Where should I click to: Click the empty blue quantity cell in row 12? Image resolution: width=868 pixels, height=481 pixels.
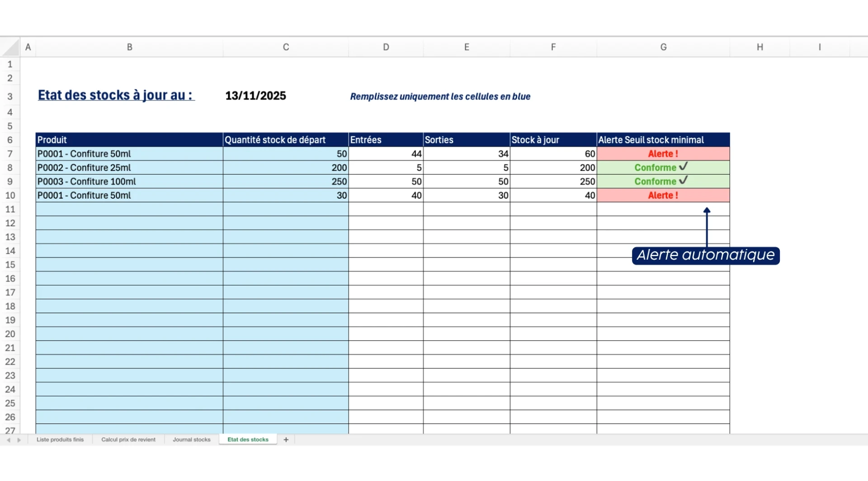tap(286, 223)
